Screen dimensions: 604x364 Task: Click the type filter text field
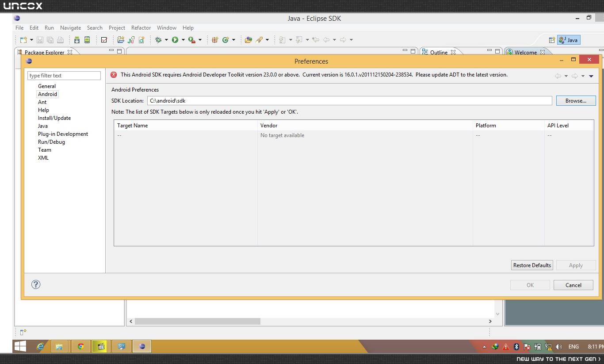(64, 76)
